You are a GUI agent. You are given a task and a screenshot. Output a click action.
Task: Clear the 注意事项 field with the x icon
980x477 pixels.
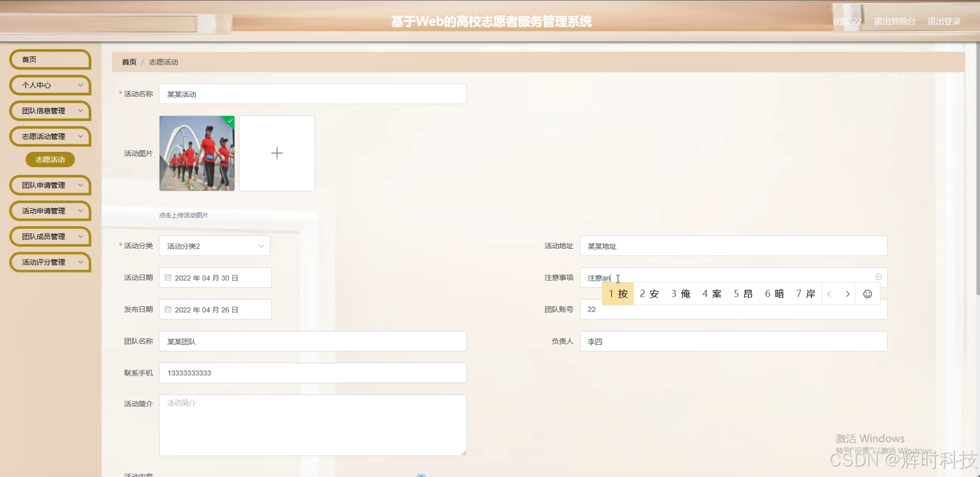pos(878,277)
